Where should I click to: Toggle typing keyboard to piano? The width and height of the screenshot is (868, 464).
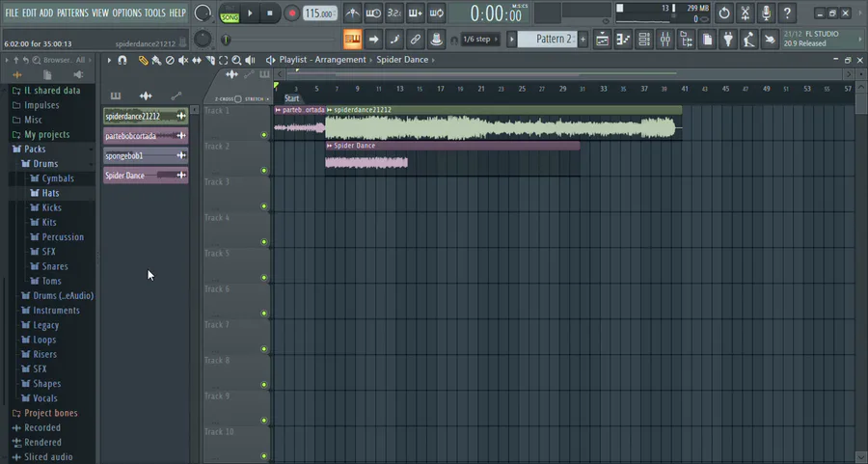352,40
